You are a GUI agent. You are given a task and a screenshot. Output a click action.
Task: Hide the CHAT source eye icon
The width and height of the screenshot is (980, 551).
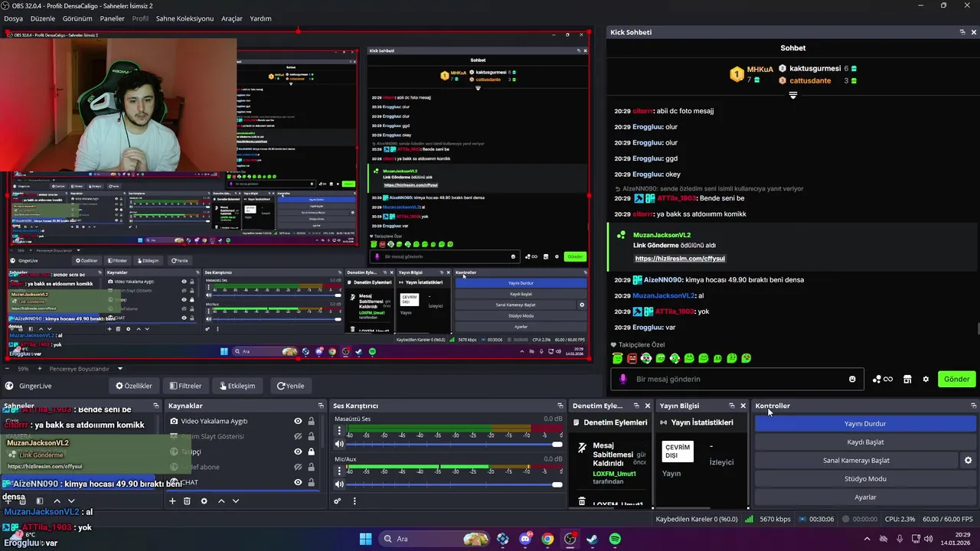[298, 482]
